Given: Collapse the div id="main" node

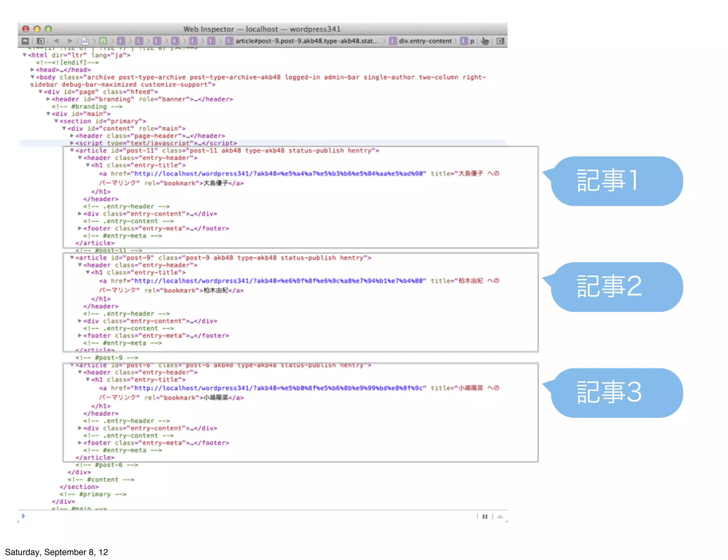Looking at the screenshot, I should [x=48, y=114].
